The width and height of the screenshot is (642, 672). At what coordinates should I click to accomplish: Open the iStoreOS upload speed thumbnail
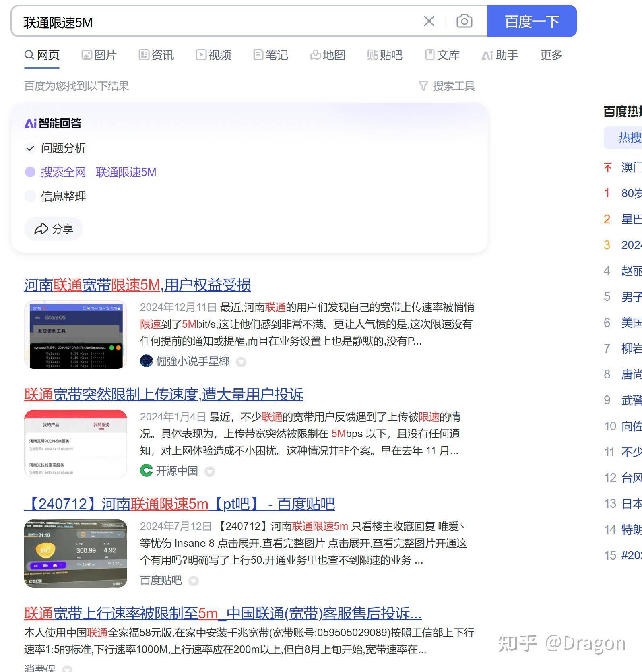(76, 335)
